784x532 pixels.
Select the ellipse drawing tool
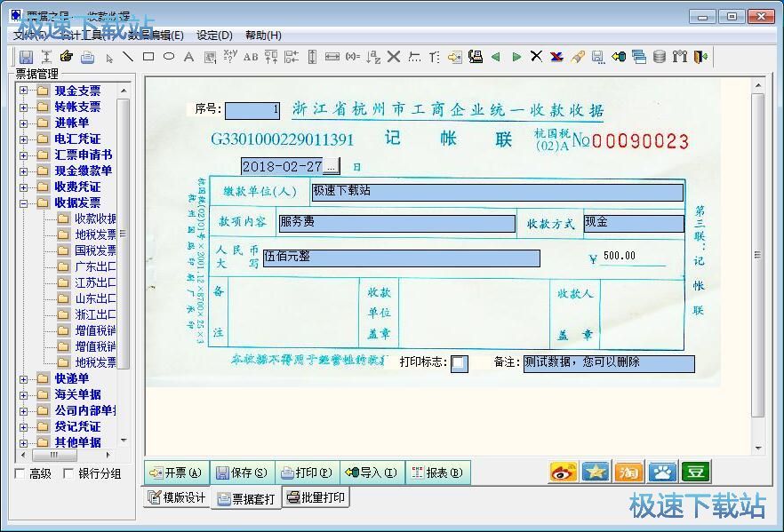click(x=169, y=57)
